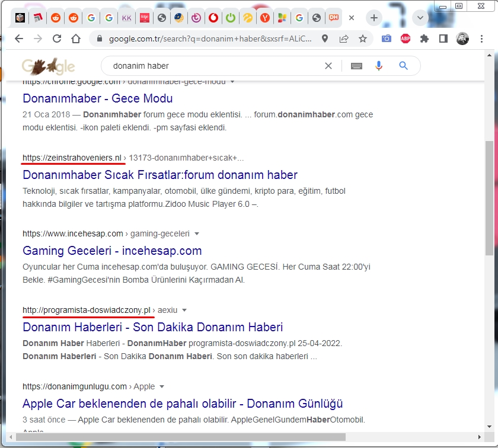Open the browser home page
This screenshot has height=448, width=498.
[x=76, y=39]
